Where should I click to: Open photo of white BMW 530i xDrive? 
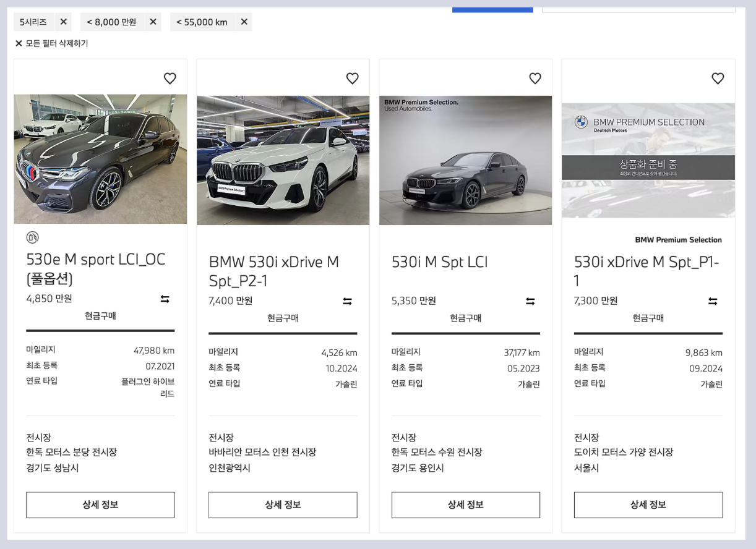(x=283, y=160)
